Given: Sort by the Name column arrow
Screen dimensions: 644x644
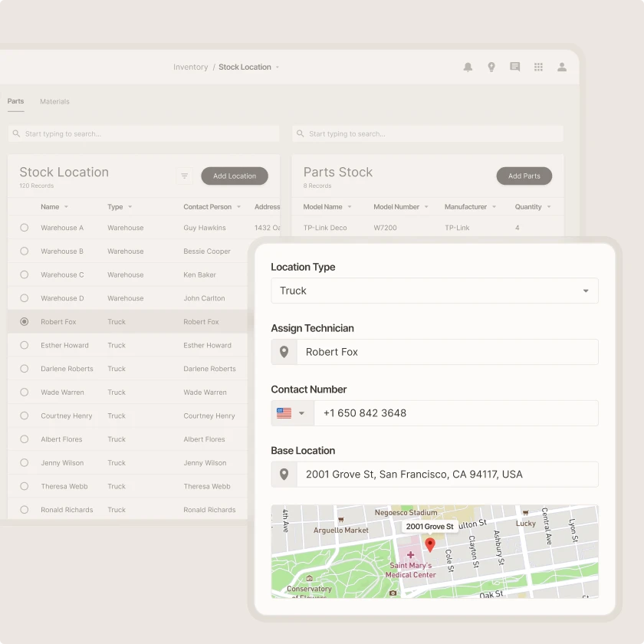Looking at the screenshot, I should (x=66, y=206).
